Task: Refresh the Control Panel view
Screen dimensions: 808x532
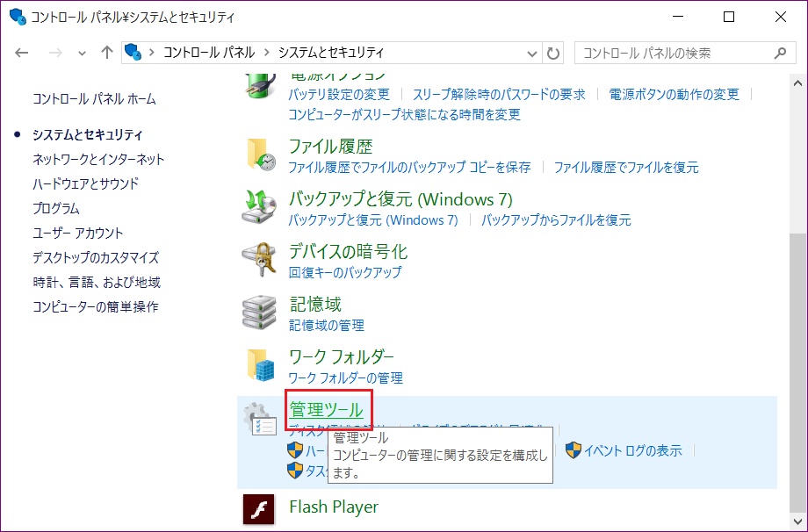Action: tap(553, 53)
